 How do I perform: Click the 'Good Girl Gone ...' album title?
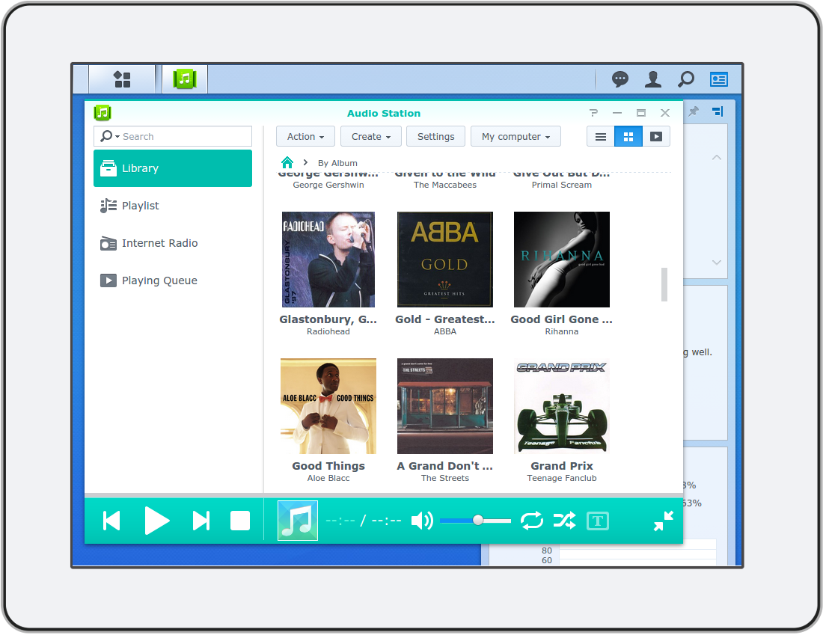(562, 319)
